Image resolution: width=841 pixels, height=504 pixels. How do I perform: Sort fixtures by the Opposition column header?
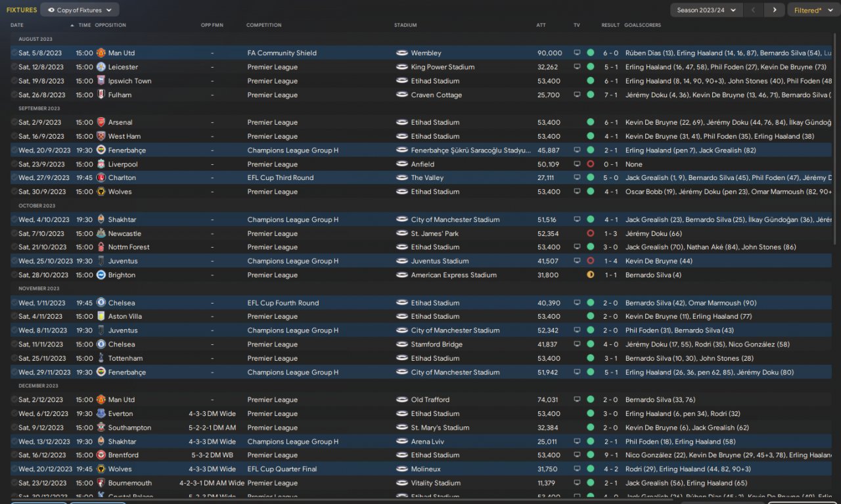(x=110, y=25)
